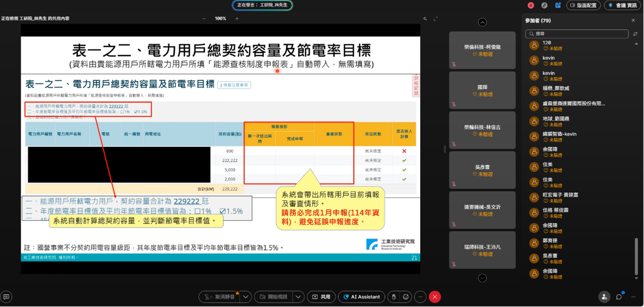Open the AI Assistant button
The image size is (644, 307).
[361, 297]
